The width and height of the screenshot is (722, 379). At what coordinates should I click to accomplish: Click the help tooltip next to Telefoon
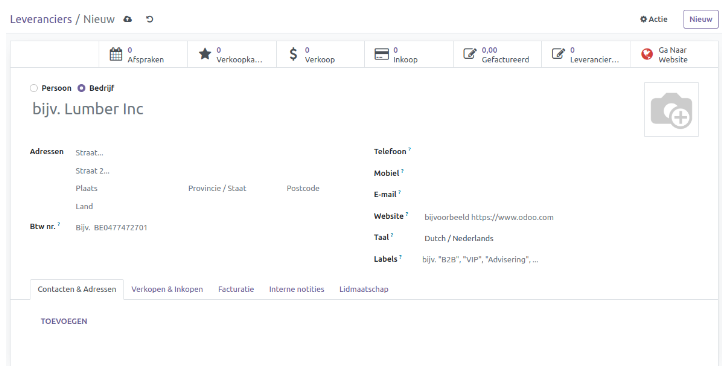point(409,149)
